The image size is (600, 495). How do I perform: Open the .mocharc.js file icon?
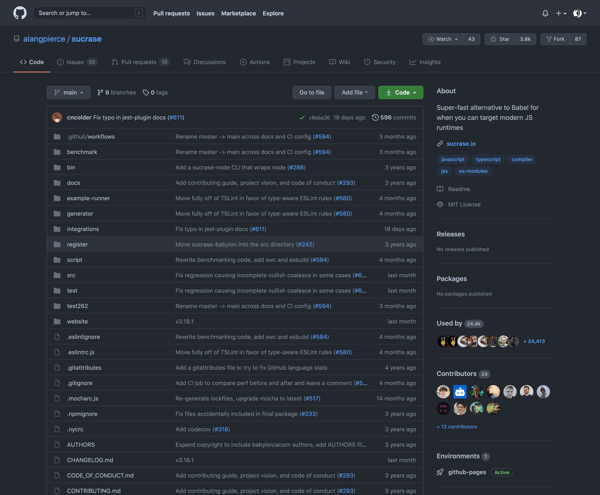57,398
